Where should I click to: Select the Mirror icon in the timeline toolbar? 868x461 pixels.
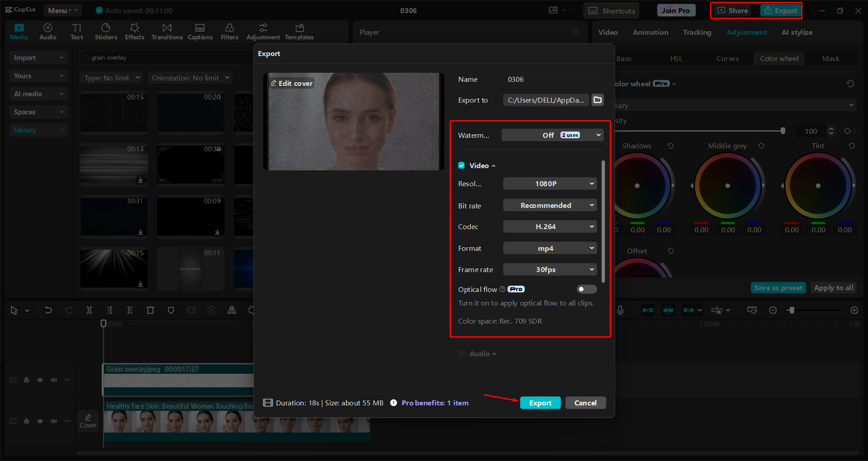point(232,310)
